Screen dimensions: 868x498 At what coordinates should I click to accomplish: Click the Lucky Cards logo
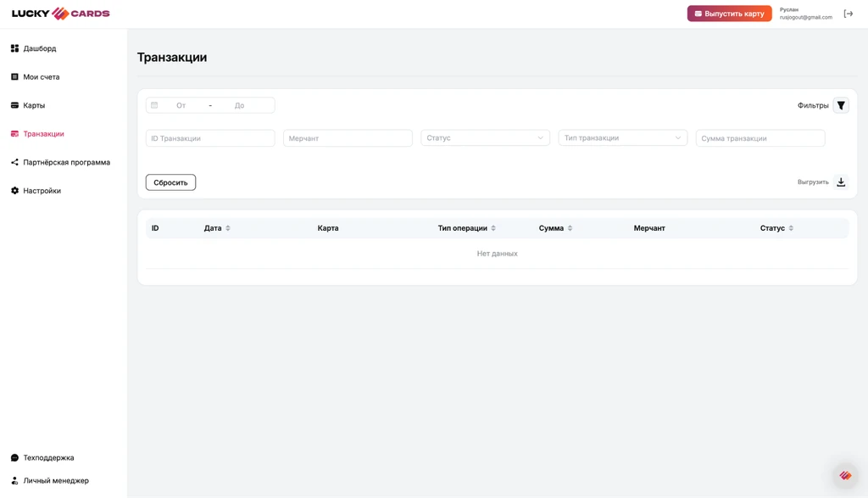(61, 14)
